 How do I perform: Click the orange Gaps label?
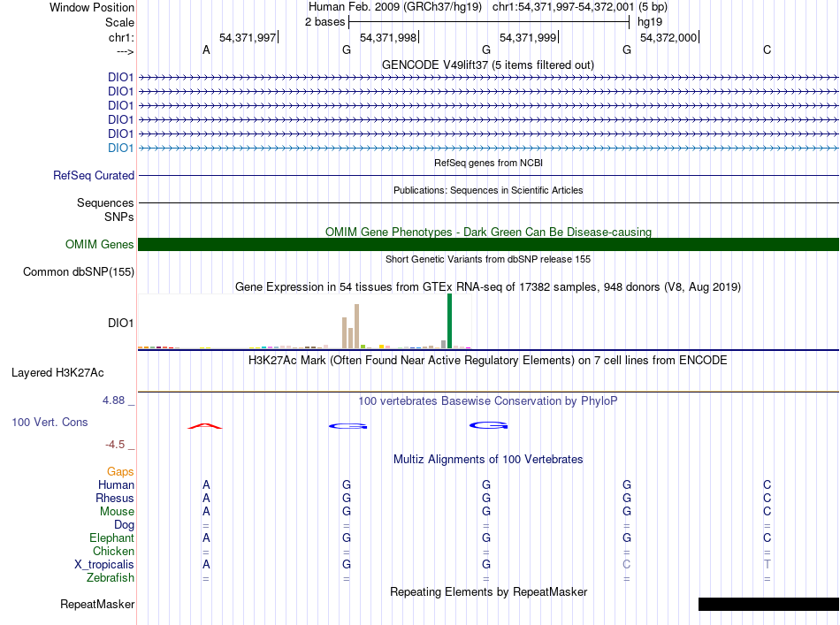120,471
